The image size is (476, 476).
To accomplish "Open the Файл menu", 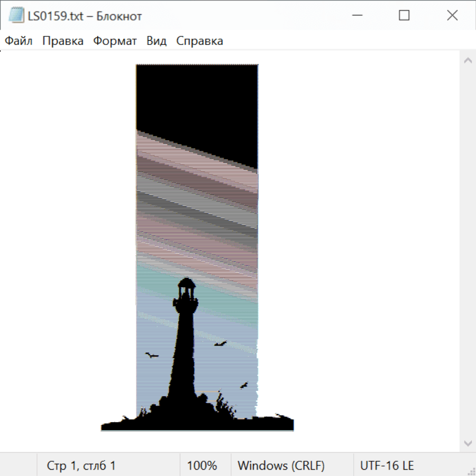I will pos(19,41).
